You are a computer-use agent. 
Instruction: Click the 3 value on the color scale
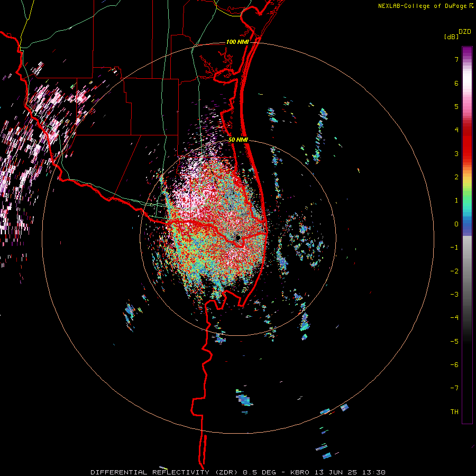456,153
